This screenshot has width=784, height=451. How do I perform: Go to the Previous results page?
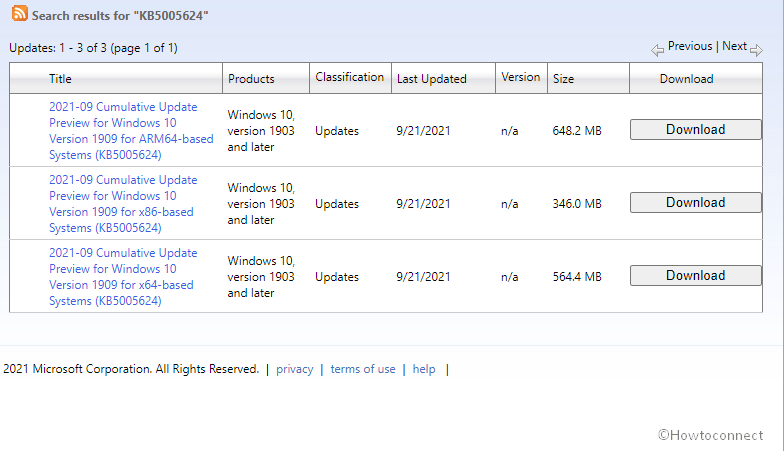click(689, 46)
